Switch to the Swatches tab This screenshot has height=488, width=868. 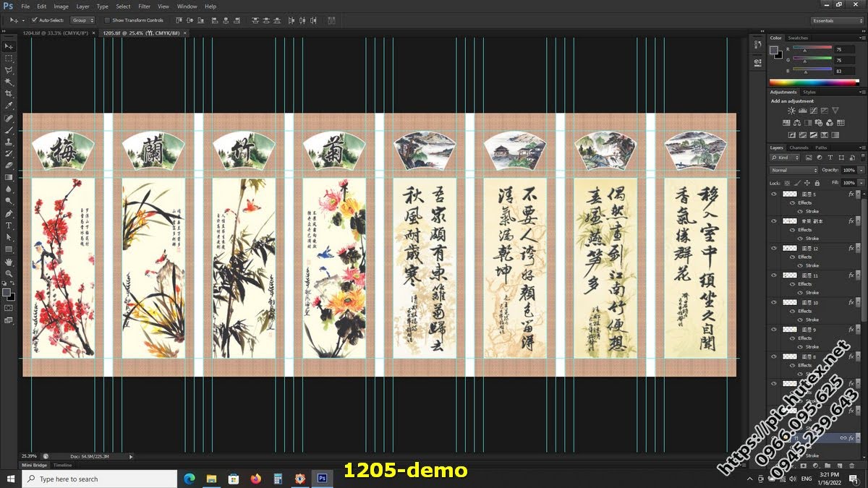[798, 38]
